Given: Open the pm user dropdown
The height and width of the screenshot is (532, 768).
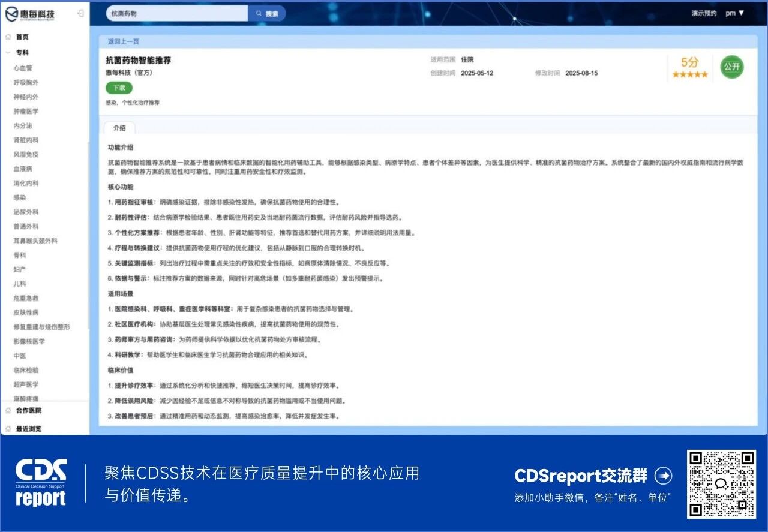Looking at the screenshot, I should tap(734, 13).
